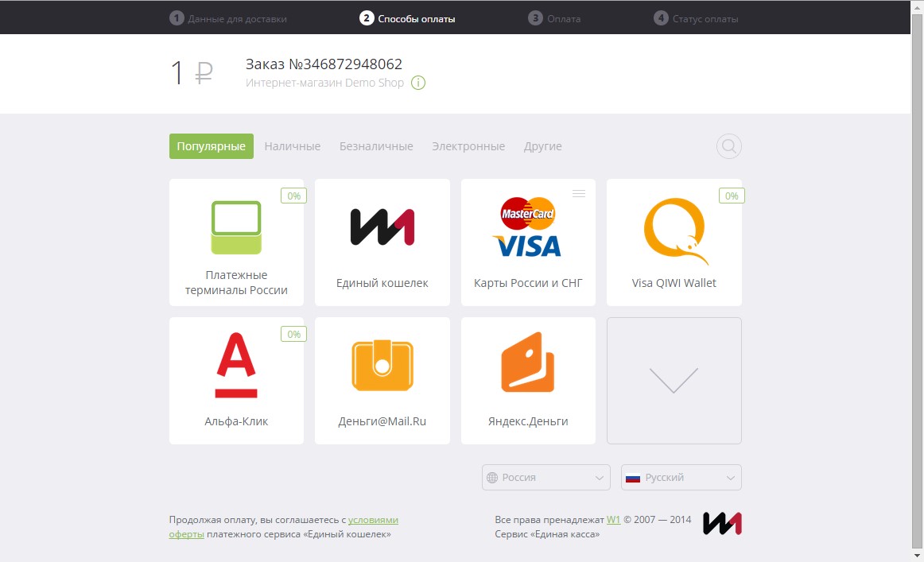The image size is (924, 562).
Task: Click the Карты России и СНГ label
Action: coord(528,283)
